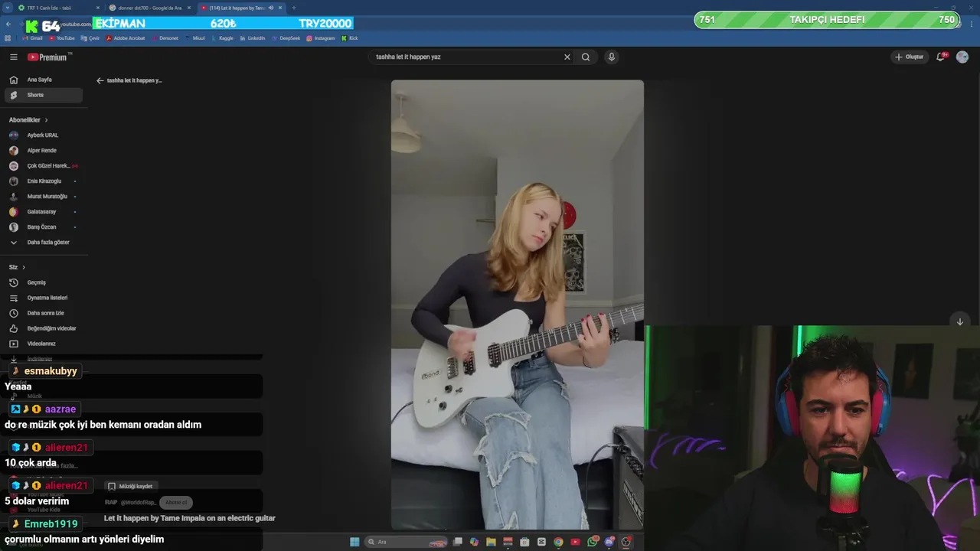This screenshot has width=980, height=551.
Task: Expand Daha fazla göster subscriptions
Action: [44, 243]
